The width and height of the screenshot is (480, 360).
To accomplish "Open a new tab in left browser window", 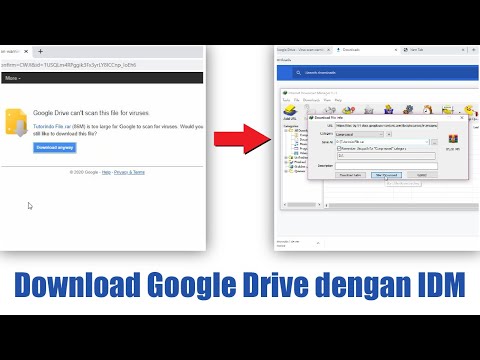I will pyautogui.click(x=40, y=51).
